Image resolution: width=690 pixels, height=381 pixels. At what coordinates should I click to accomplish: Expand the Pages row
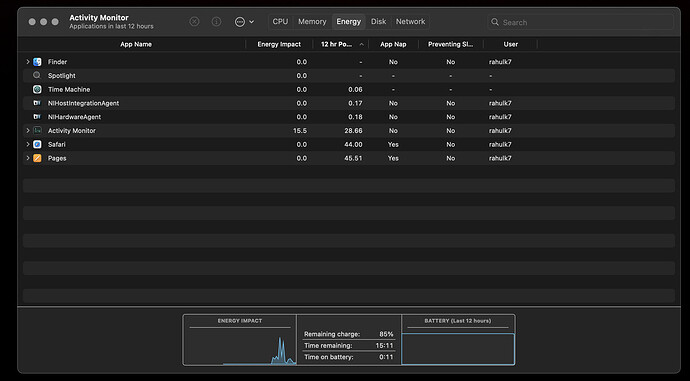(x=28, y=158)
